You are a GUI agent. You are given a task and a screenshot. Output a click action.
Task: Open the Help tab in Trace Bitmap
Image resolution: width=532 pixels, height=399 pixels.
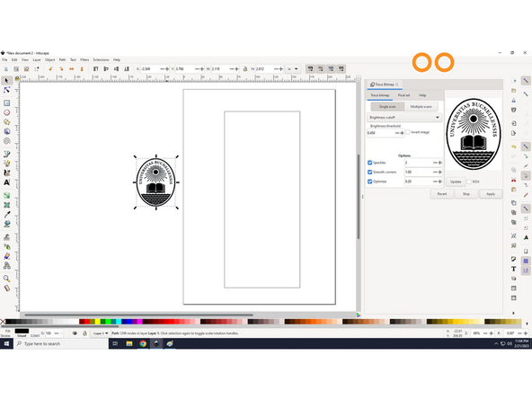[x=422, y=95]
